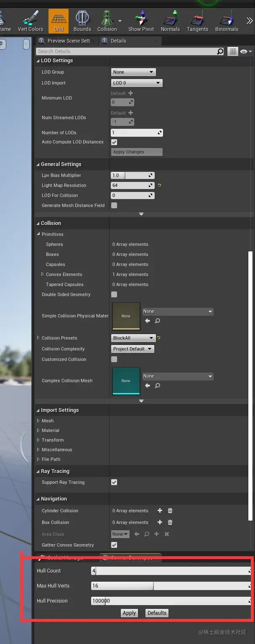The image size is (255, 644).
Task: Select the Details tab
Action: pos(118,41)
